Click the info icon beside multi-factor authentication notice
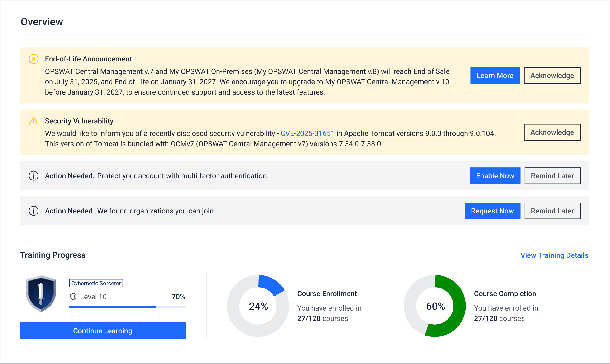610x364 pixels. [34, 176]
